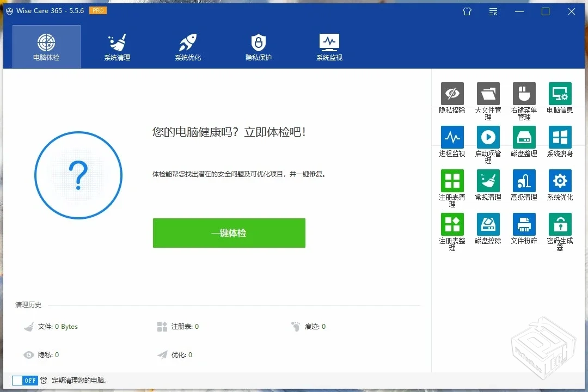Open the 隐私保护 privacy protection tab
The height and width of the screenshot is (392, 588).
click(258, 46)
